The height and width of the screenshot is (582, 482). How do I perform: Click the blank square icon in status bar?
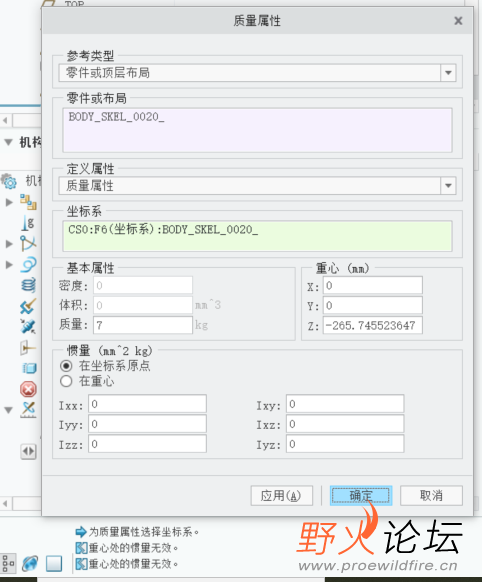[x=54, y=563]
